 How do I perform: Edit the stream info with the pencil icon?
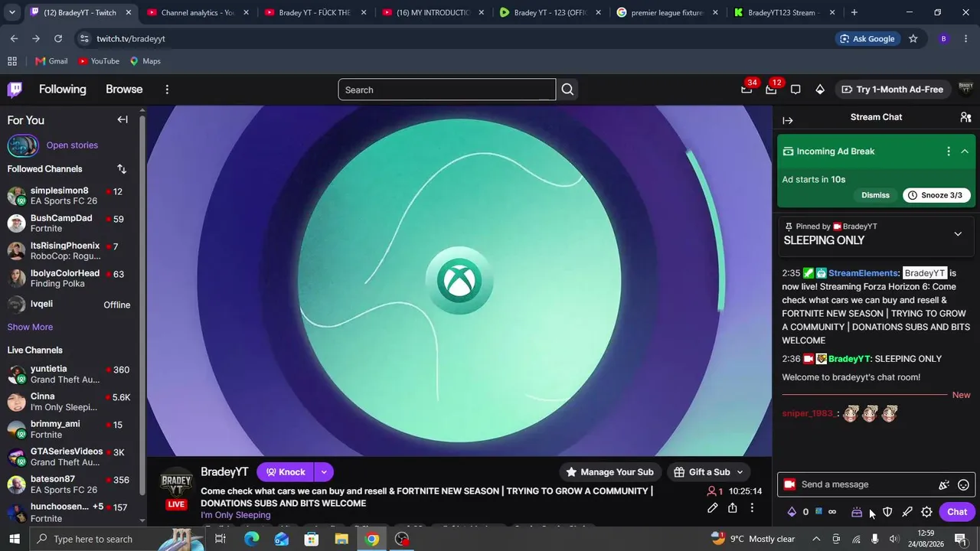click(x=713, y=507)
